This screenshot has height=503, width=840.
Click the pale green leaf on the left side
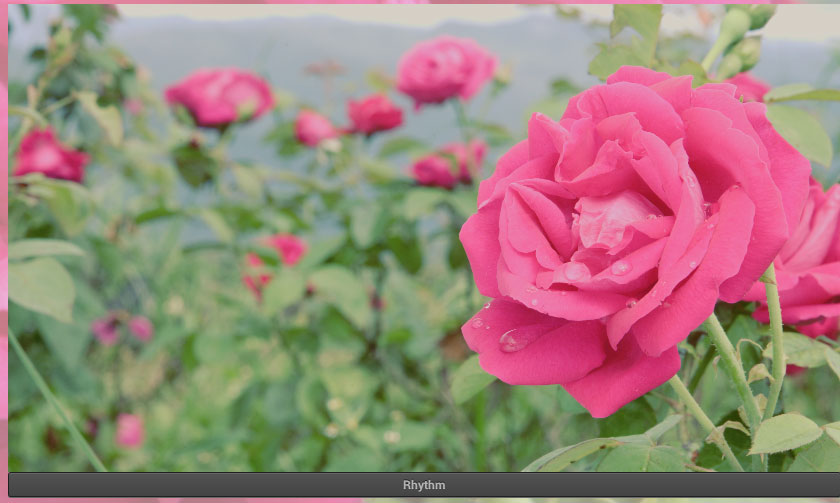pyautogui.click(x=42, y=287)
